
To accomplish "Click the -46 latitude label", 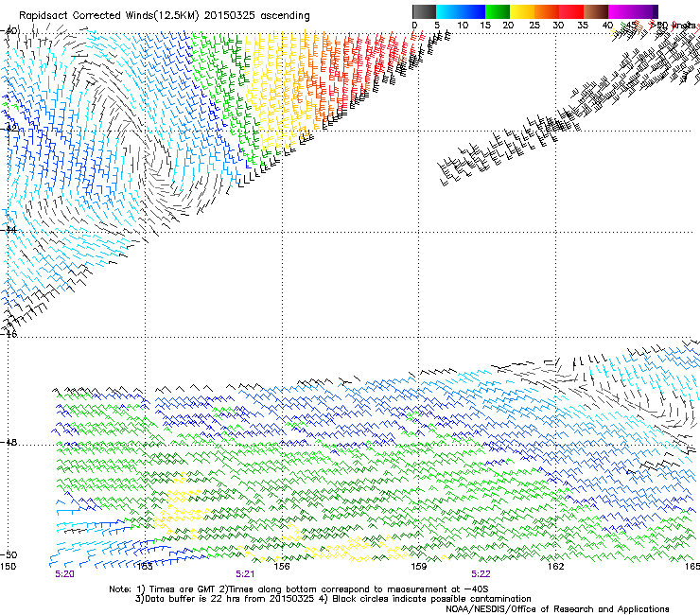I will coord(9,334).
